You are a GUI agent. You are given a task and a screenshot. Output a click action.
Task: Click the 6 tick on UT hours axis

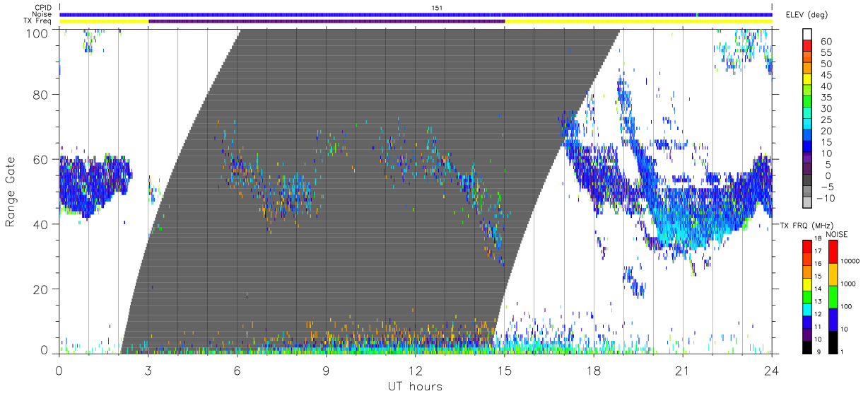(x=237, y=369)
